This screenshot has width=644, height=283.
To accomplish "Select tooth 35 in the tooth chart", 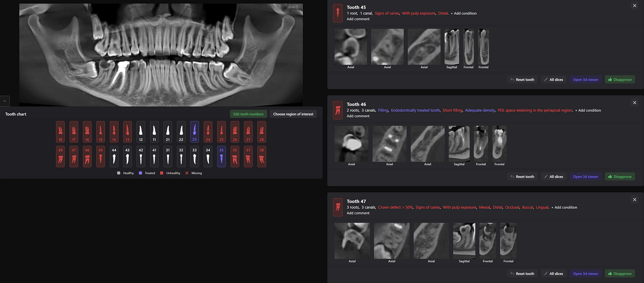I will 221,156.
